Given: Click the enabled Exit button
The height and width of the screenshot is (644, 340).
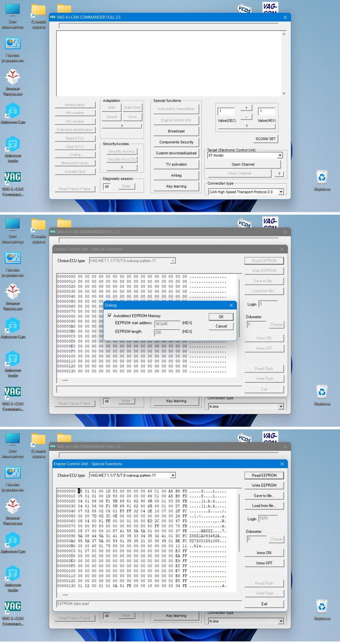Looking at the screenshot, I should pos(264,604).
